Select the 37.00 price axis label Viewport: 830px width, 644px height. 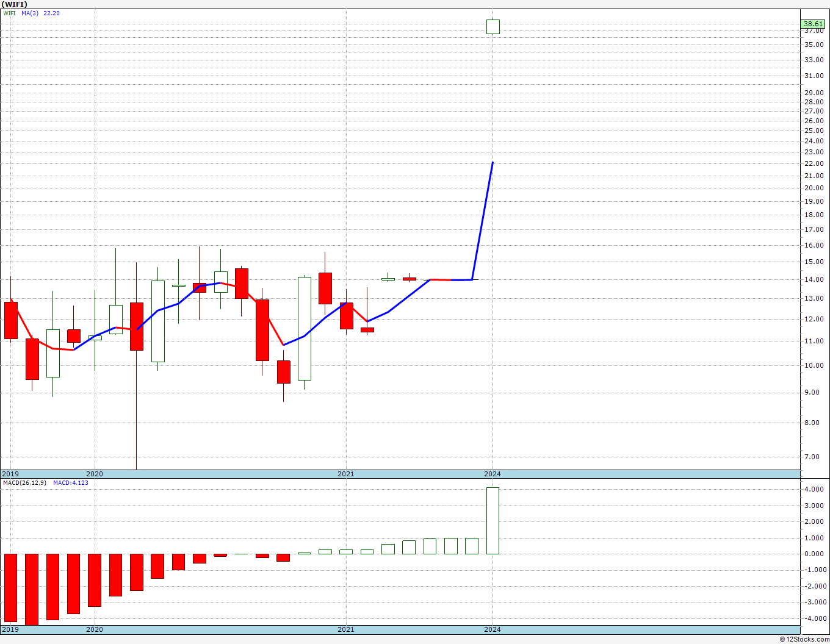814,30
